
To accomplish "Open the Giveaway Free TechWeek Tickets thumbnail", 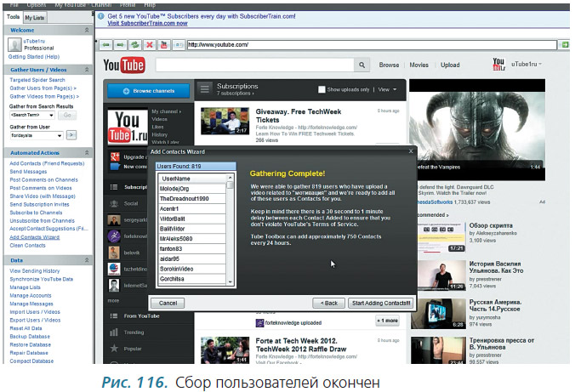I will (x=225, y=121).
